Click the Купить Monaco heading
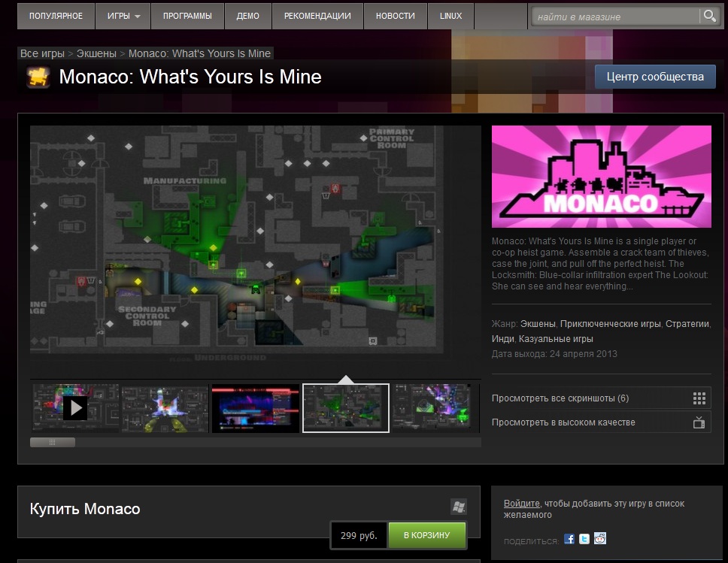Viewport: 728px width, 563px height. click(x=85, y=509)
